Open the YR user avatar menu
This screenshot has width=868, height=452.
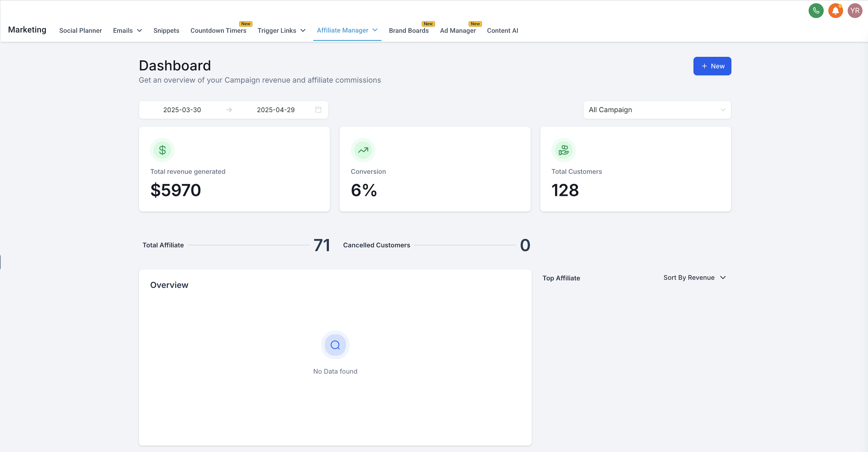point(855,11)
